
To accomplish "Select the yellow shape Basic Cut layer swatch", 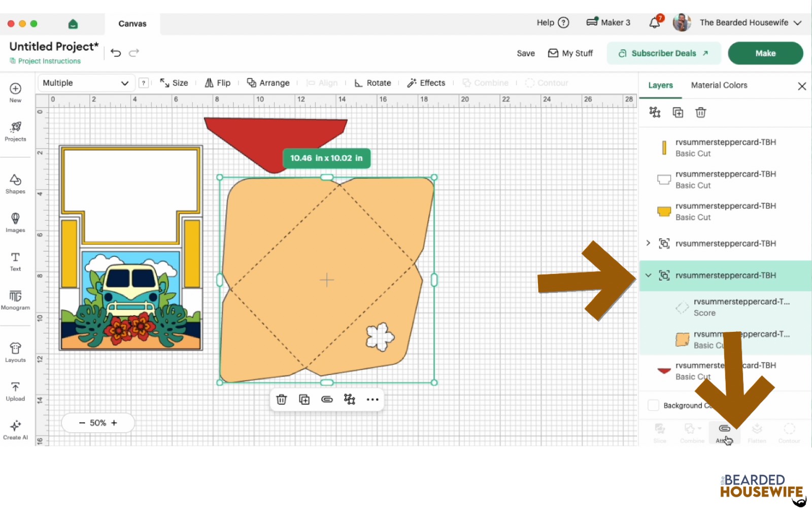I will 664,211.
